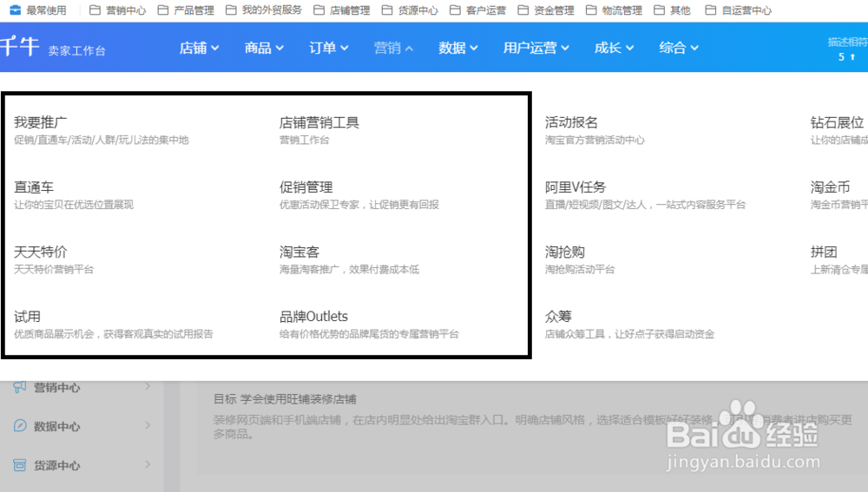Open the 货源中心 bookmark folder
This screenshot has height=492, width=868.
click(410, 10)
